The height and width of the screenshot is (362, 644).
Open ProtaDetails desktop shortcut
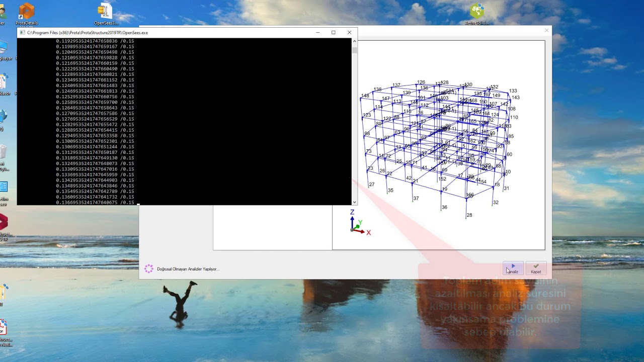26,14
